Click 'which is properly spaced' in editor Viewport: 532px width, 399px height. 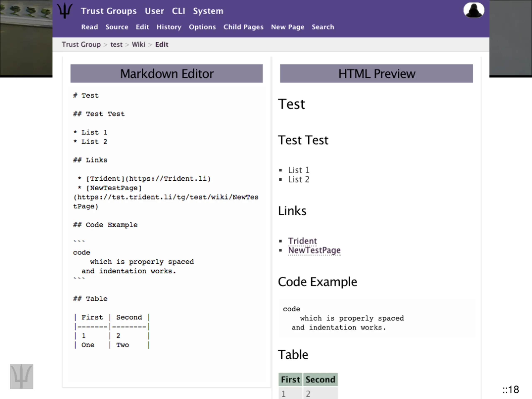(142, 262)
